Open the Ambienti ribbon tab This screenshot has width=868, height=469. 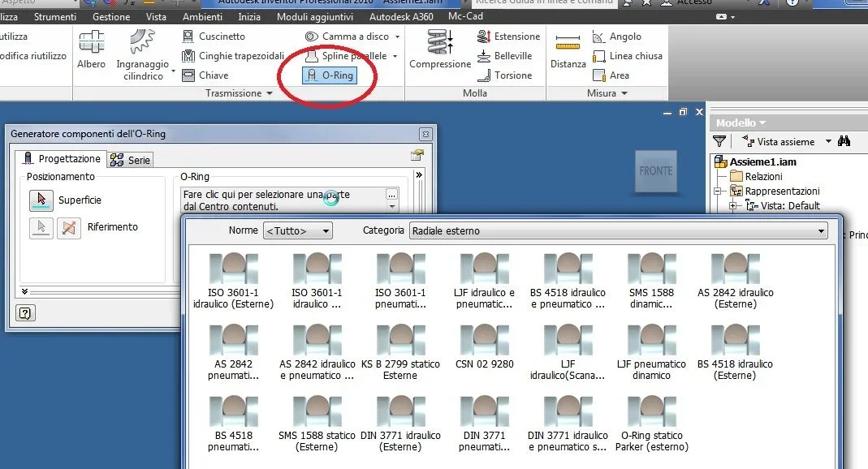coord(203,17)
